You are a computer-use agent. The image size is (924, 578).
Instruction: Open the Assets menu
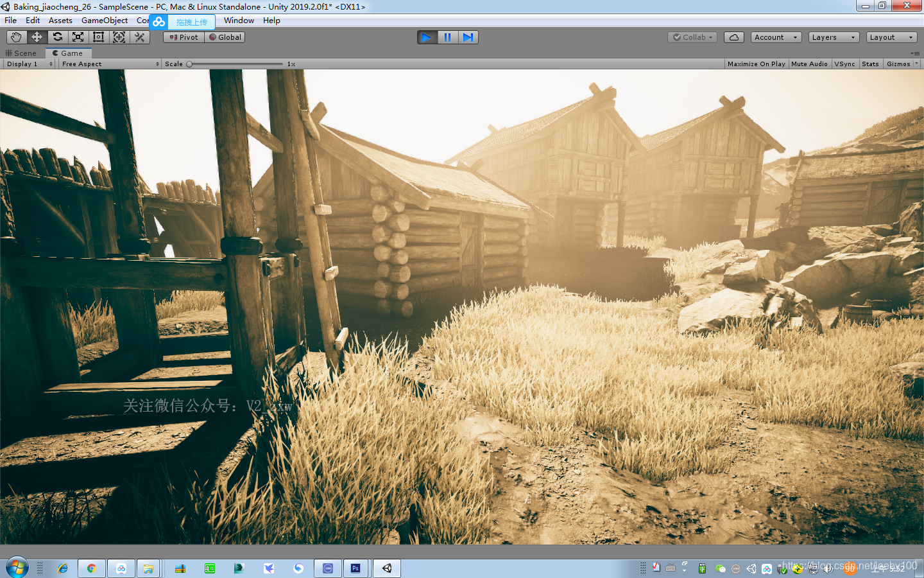pyautogui.click(x=60, y=21)
